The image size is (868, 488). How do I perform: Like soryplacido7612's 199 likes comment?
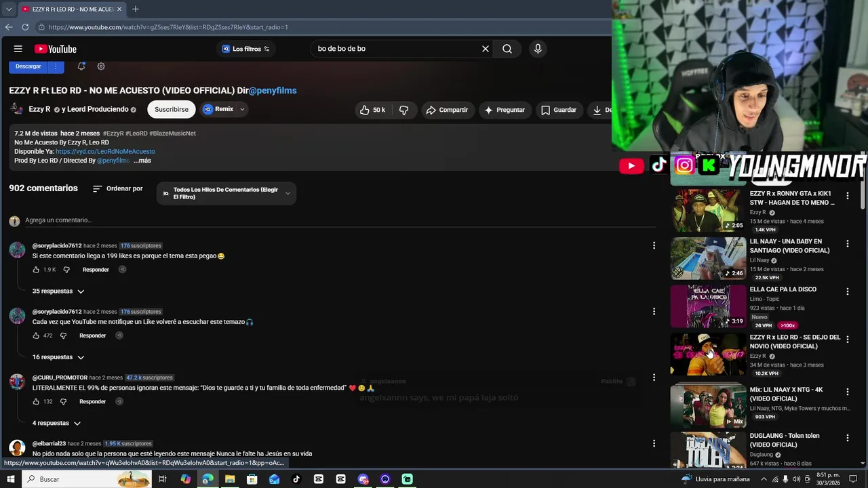37,270
